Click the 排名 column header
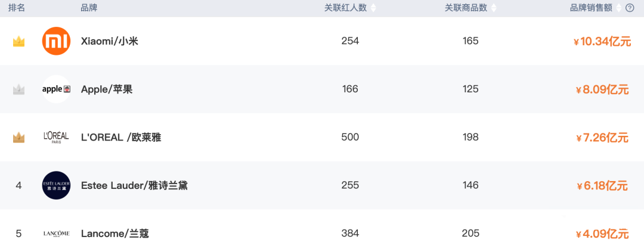 17,8
